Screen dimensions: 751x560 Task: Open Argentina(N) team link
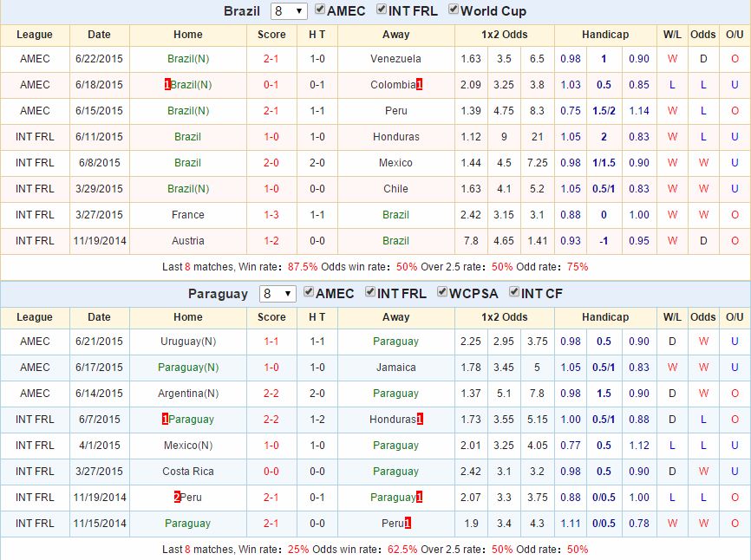pyautogui.click(x=188, y=394)
